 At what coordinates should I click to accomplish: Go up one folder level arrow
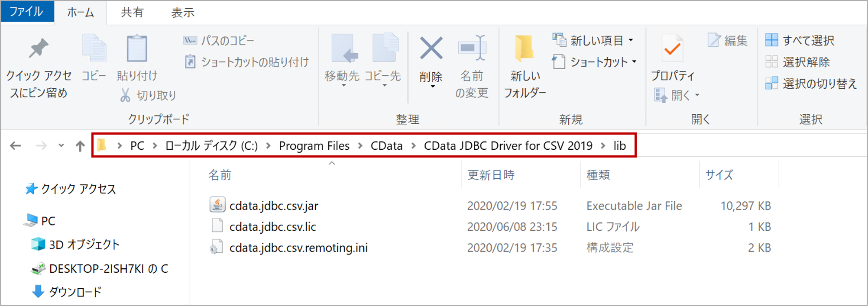click(x=80, y=146)
